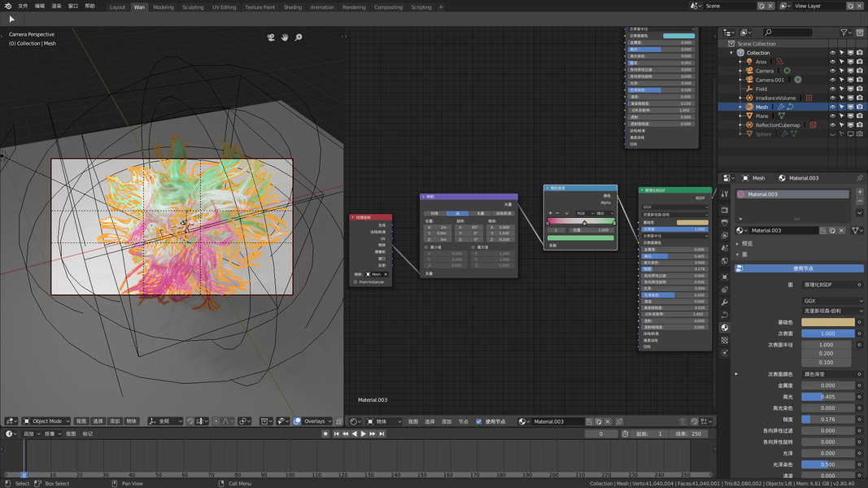
Task: Unlink Material.003 with the X icon
Action: pyautogui.click(x=842, y=231)
